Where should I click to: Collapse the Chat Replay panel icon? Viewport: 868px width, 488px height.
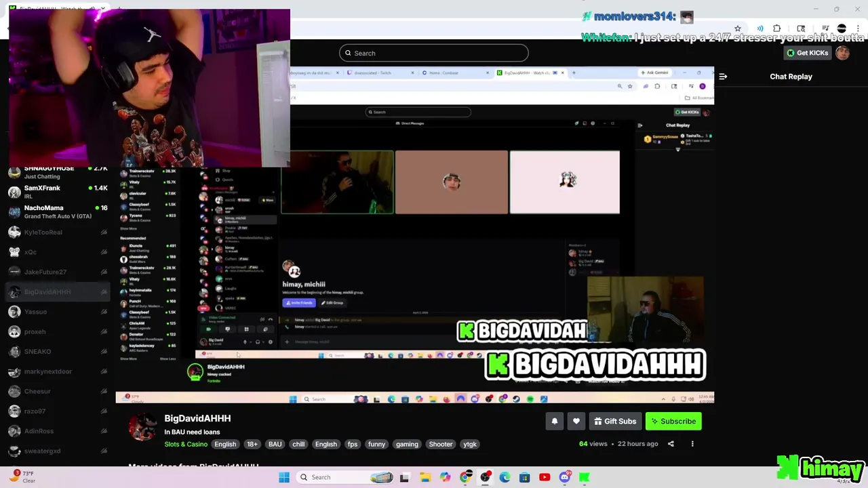click(723, 77)
